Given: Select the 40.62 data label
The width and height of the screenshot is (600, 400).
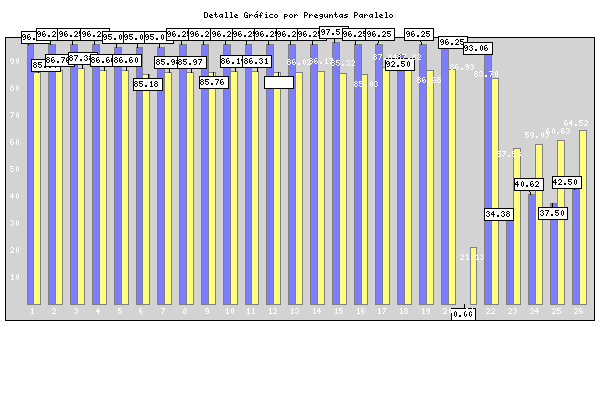Looking at the screenshot, I should (x=529, y=184).
